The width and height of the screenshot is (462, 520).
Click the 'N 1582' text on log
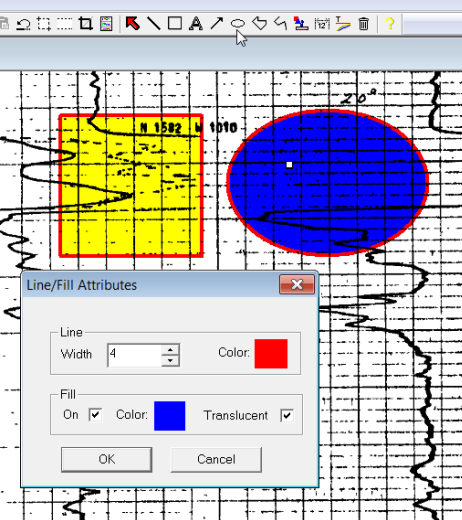coord(161,128)
